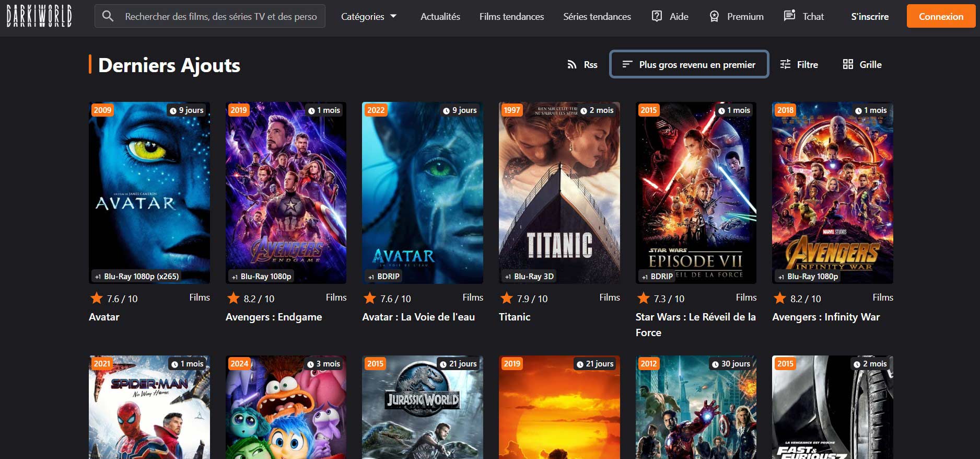Viewport: 980px width, 459px height.
Task: Click the Films category under Star Wars
Action: click(746, 297)
